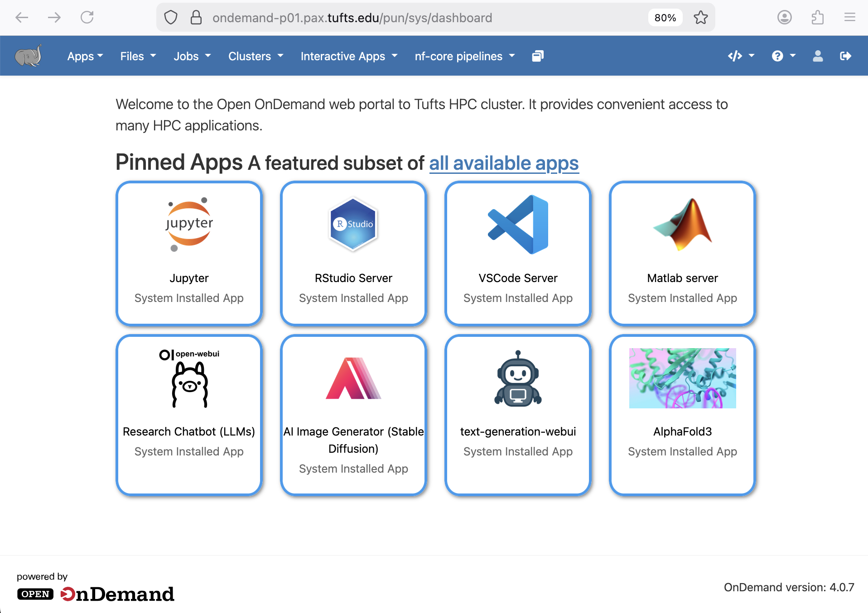Open the Help question mark dropdown

tap(783, 56)
